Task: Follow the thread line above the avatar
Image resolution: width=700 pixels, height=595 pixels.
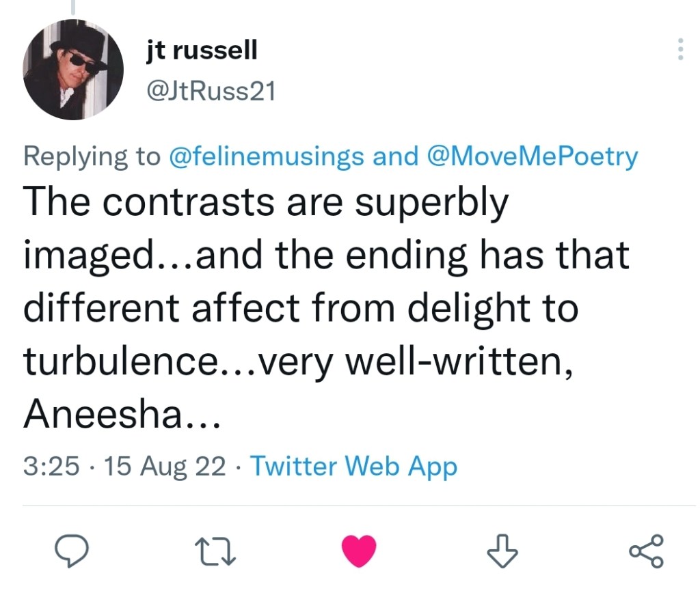Action: pyautogui.click(x=73, y=7)
